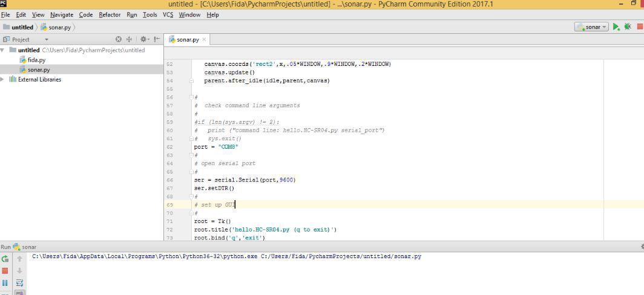The width and height of the screenshot is (644, 295).
Task: Open the sonar run configuration dropdown
Action: [591, 27]
